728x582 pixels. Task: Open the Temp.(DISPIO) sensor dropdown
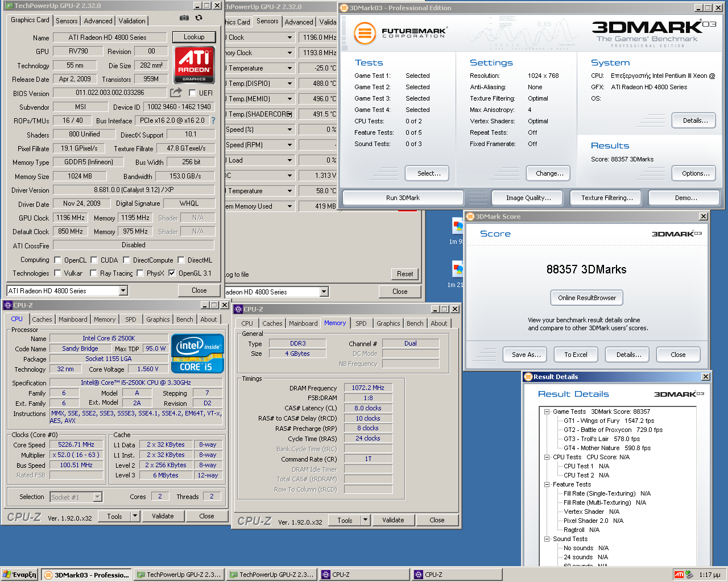tap(289, 84)
